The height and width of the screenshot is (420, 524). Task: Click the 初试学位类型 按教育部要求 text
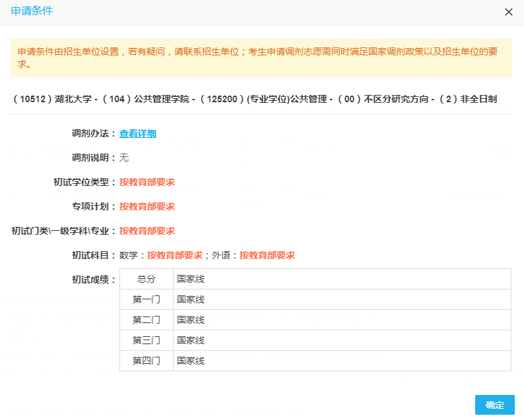click(x=147, y=182)
